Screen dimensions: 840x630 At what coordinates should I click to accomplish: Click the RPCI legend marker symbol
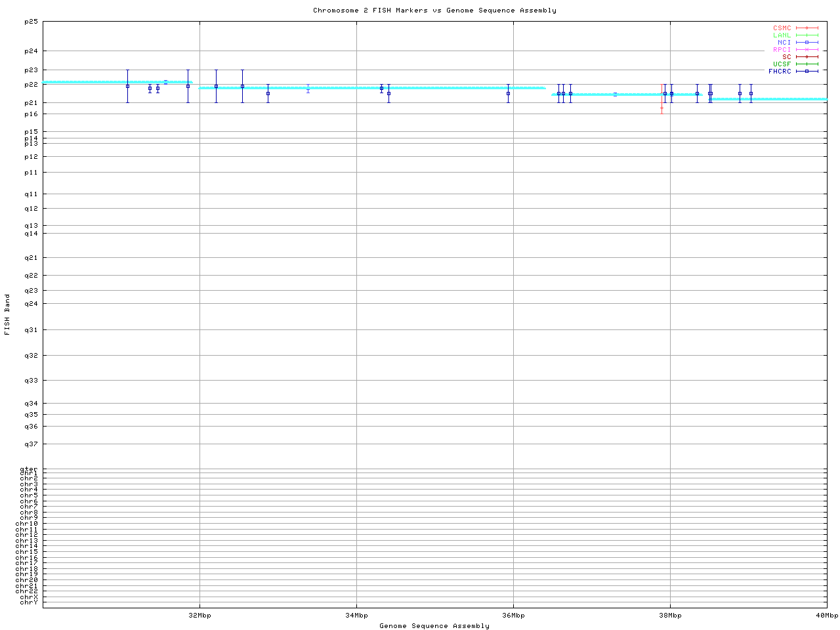(807, 50)
